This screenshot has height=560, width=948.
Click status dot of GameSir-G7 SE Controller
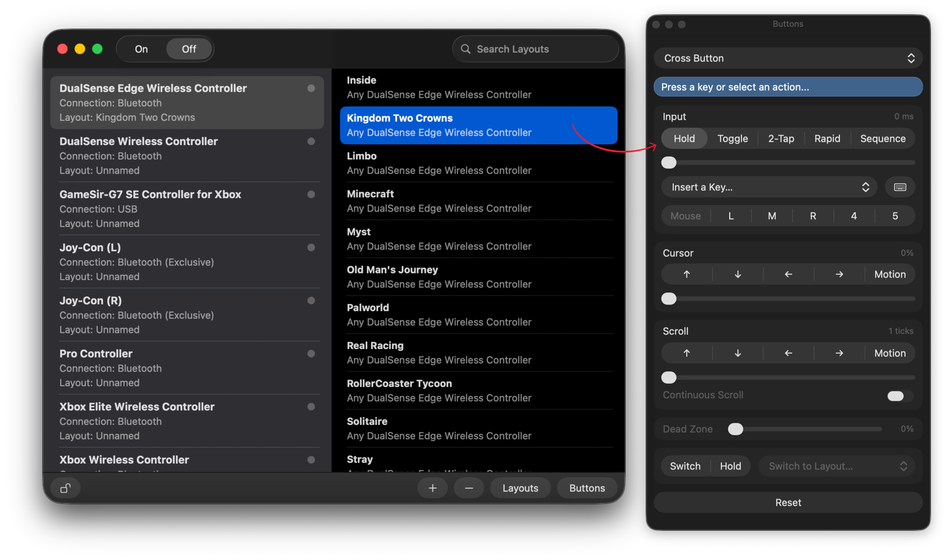click(x=311, y=195)
